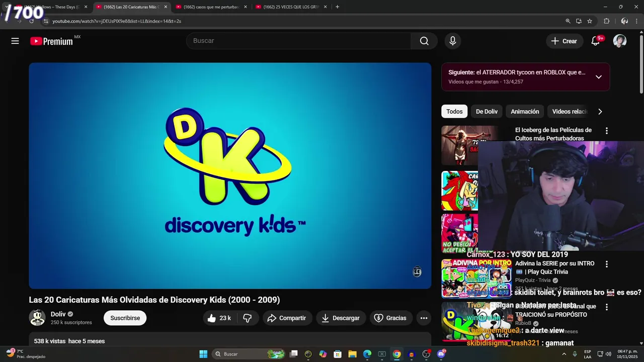Image resolution: width=644 pixels, height=362 pixels.
Task: Switch to the '25 VECES QUE LOS' tab
Action: pyautogui.click(x=290, y=7)
